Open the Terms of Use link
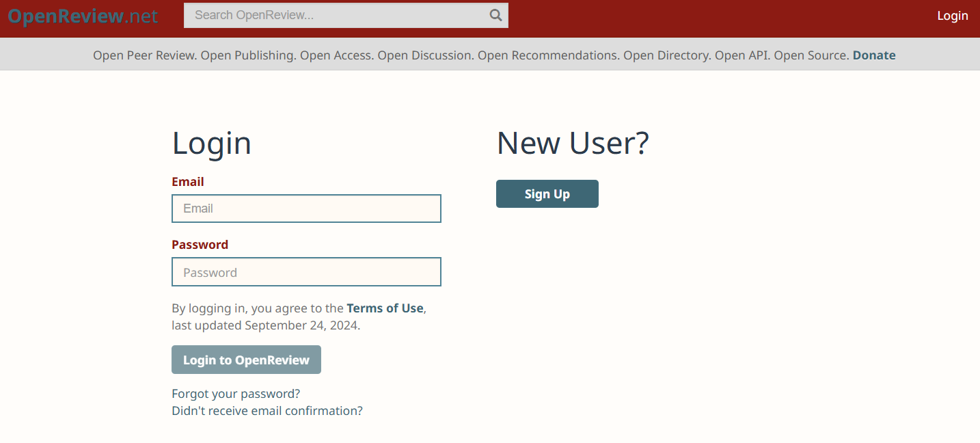 385,308
